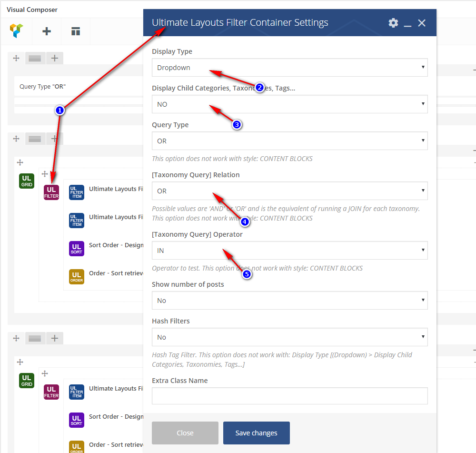Select the first maroon UL Filter icon
Screen dimensions: 476x453
pos(51,192)
